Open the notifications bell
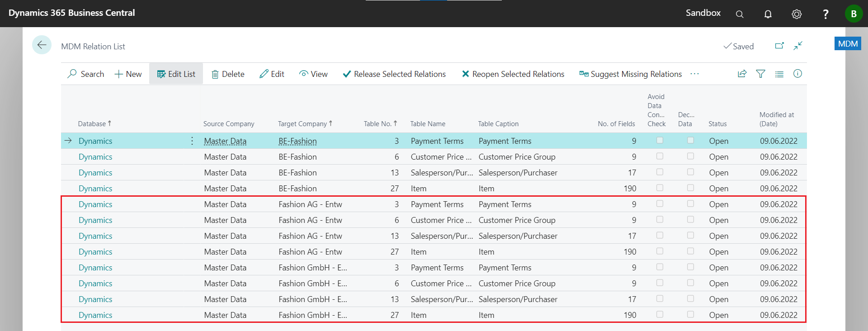Viewport: 868px width, 331px height. click(x=768, y=14)
